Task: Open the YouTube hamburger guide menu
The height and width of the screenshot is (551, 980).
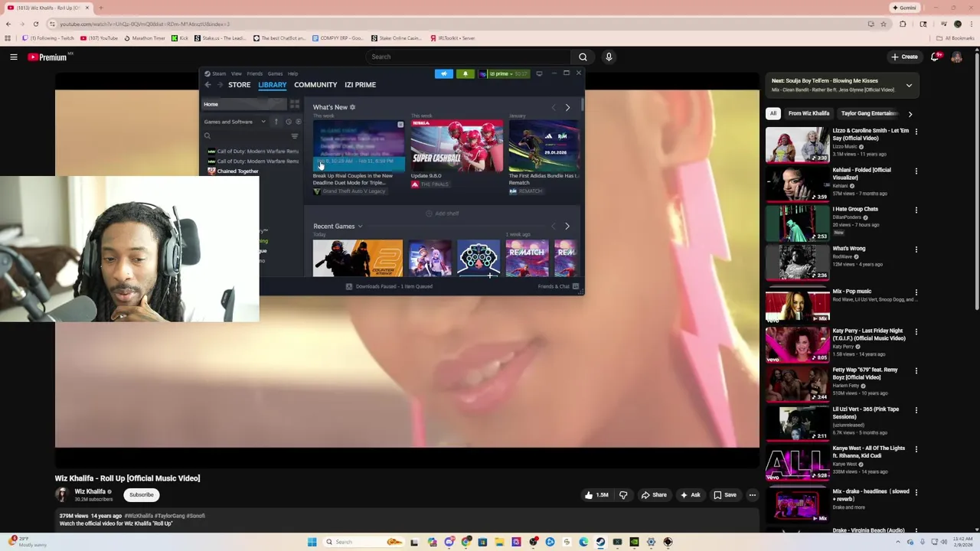Action: click(x=14, y=57)
